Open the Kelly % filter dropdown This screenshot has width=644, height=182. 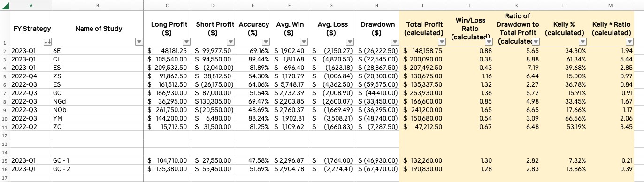point(582,42)
